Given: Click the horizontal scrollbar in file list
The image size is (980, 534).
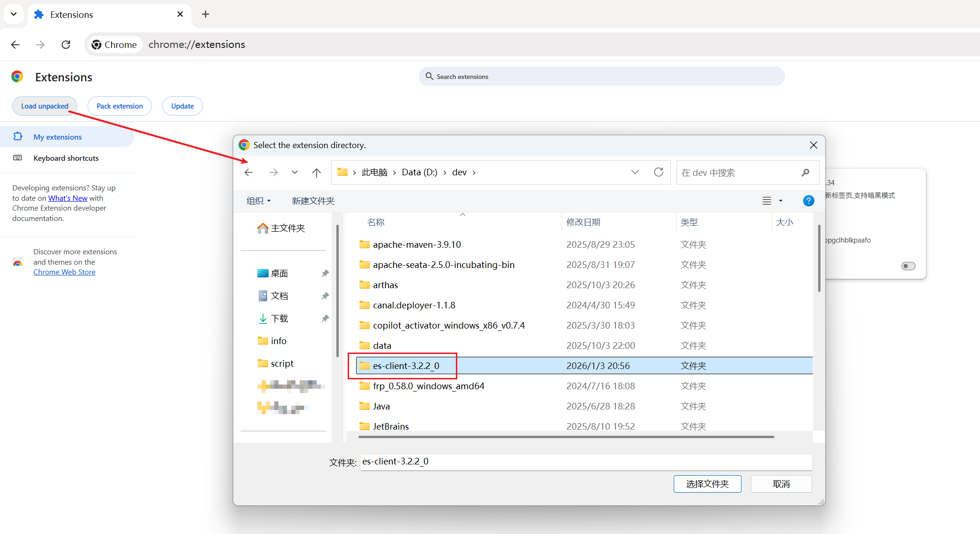Looking at the screenshot, I should click(566, 437).
